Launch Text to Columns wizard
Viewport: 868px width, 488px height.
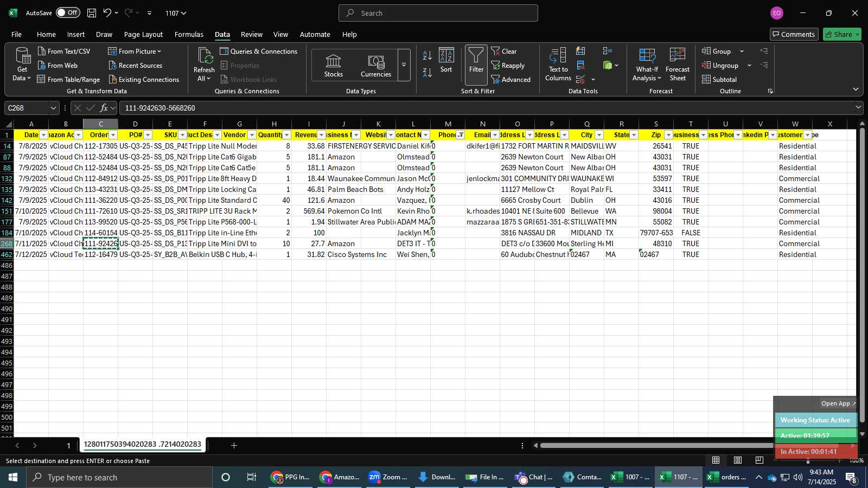click(x=558, y=65)
